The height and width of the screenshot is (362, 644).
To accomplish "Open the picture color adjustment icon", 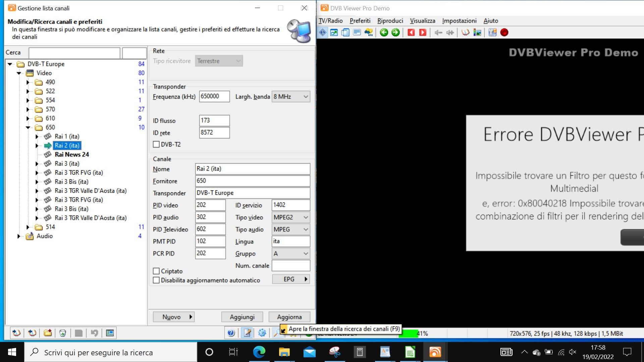I will (477, 33).
